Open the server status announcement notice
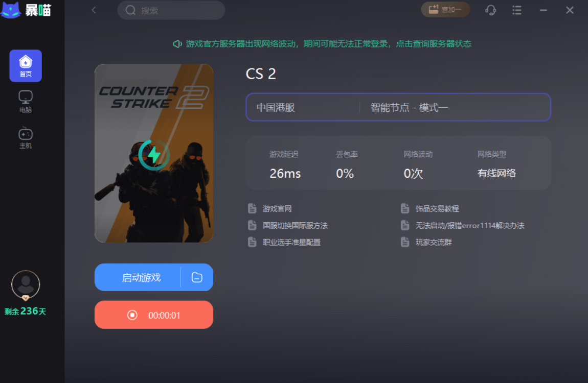The width and height of the screenshot is (588, 383). coord(322,44)
